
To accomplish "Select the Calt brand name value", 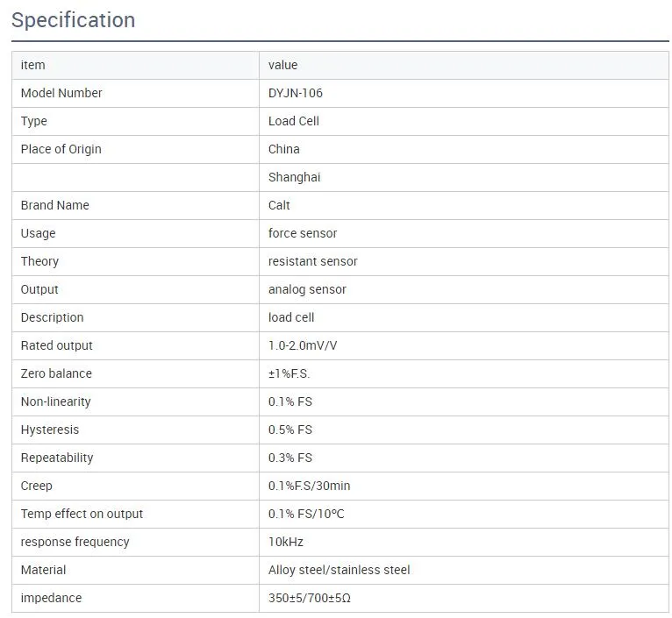I will (280, 205).
